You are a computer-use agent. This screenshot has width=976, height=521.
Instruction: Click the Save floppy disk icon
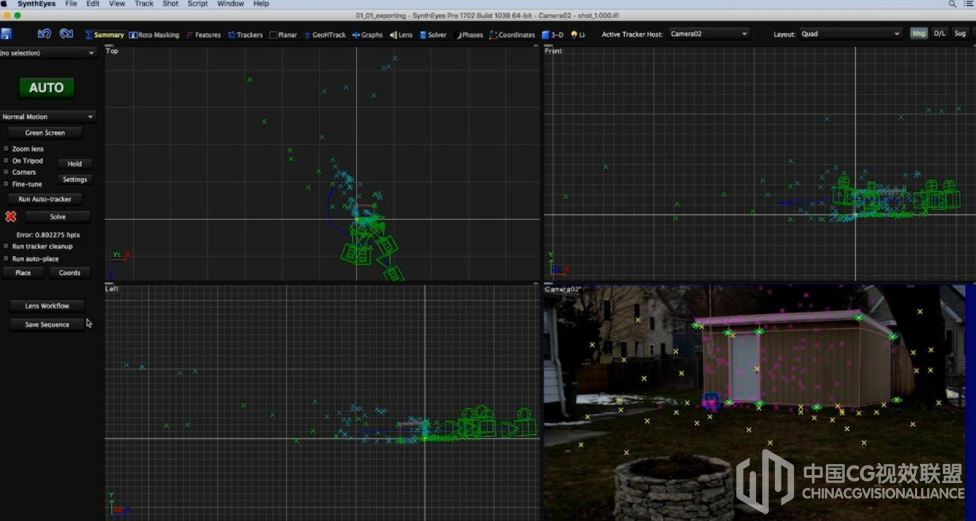[x=6, y=34]
